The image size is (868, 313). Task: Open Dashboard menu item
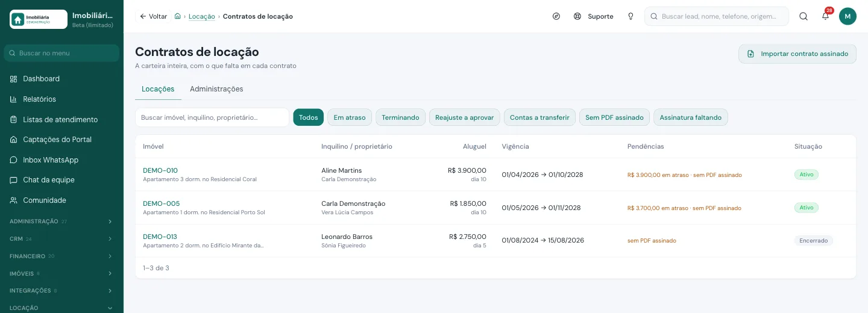[61, 79]
